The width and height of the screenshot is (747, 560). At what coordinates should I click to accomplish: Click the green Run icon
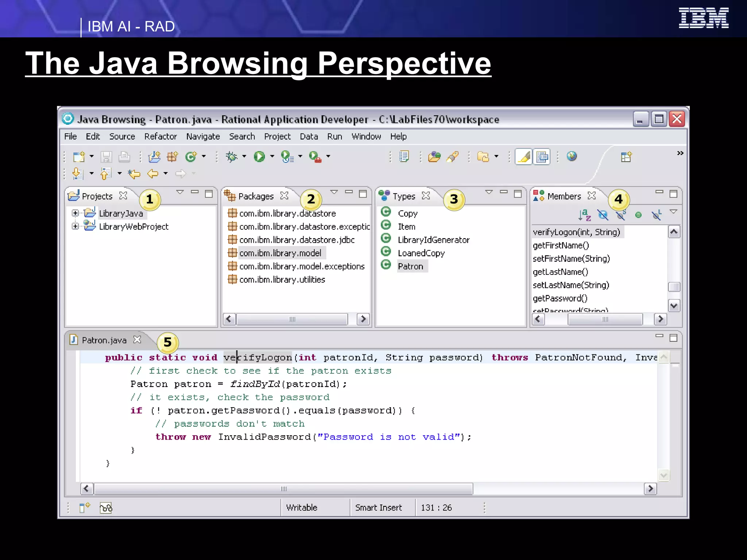[x=259, y=157]
